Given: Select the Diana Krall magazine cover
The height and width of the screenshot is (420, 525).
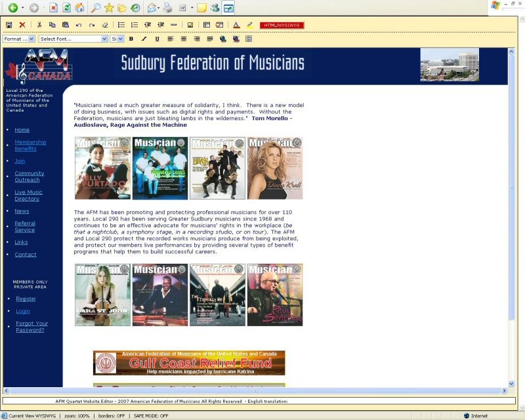Looking at the screenshot, I should 275,168.
